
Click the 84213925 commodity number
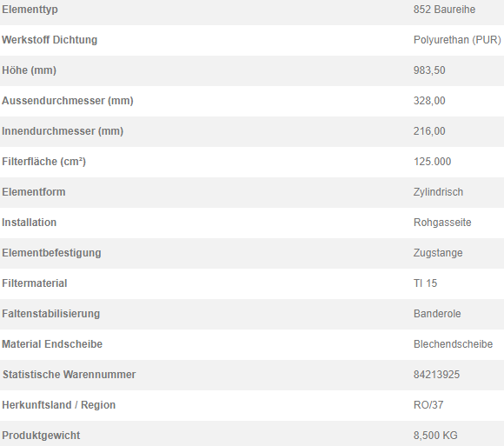coord(436,375)
